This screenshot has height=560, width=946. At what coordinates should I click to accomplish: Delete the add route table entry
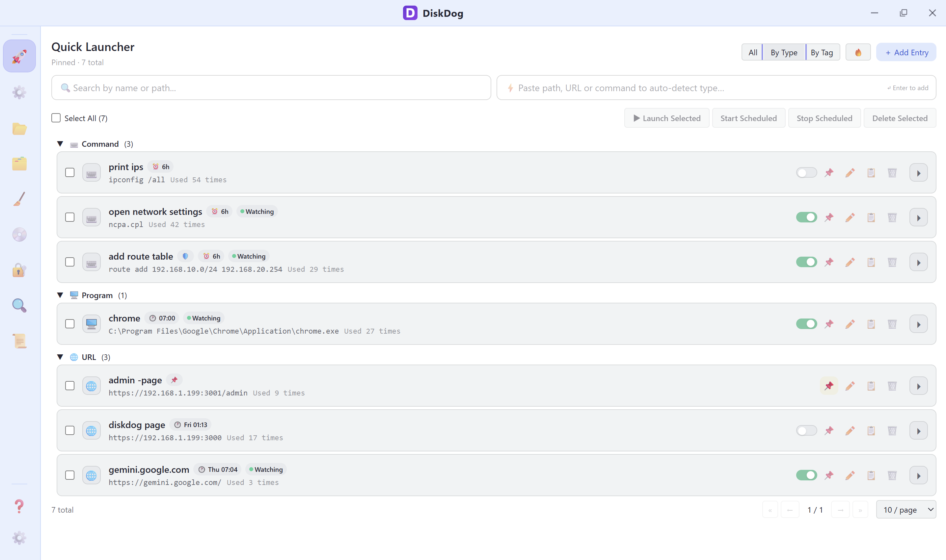pos(892,262)
